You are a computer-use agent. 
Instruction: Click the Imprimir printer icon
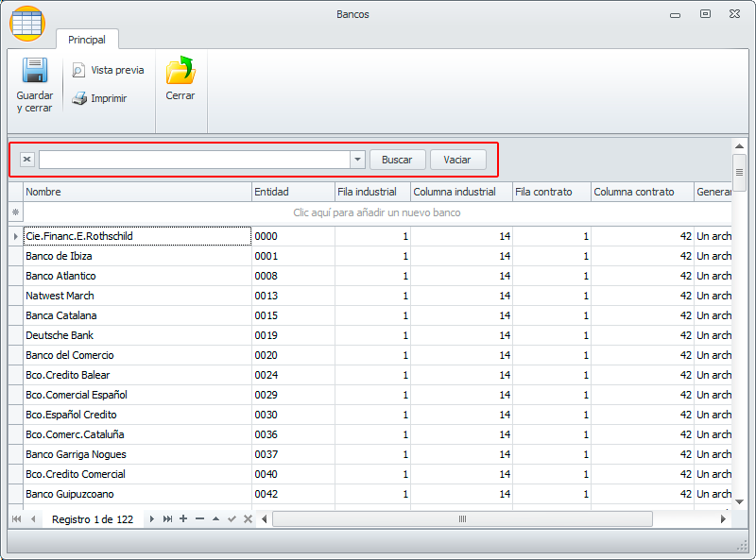pyautogui.click(x=80, y=98)
